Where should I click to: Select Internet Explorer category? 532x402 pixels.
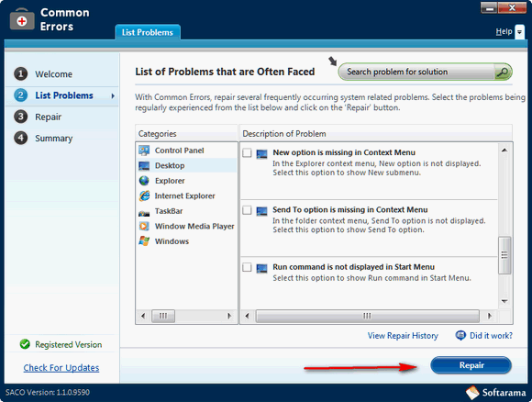186,195
